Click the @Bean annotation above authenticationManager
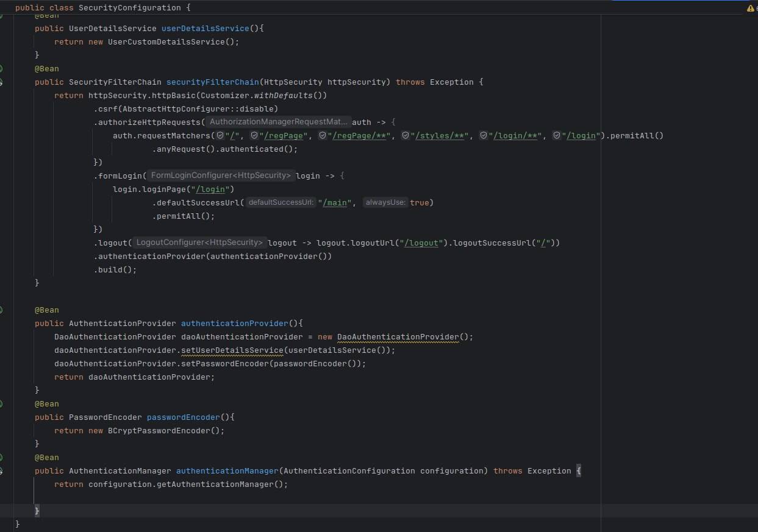Image resolution: width=758 pixels, height=532 pixels. click(x=47, y=458)
